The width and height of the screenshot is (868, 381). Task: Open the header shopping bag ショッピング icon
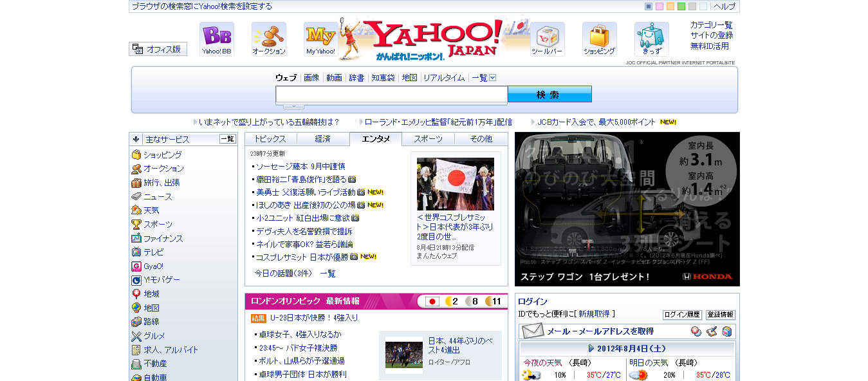pyautogui.click(x=600, y=39)
